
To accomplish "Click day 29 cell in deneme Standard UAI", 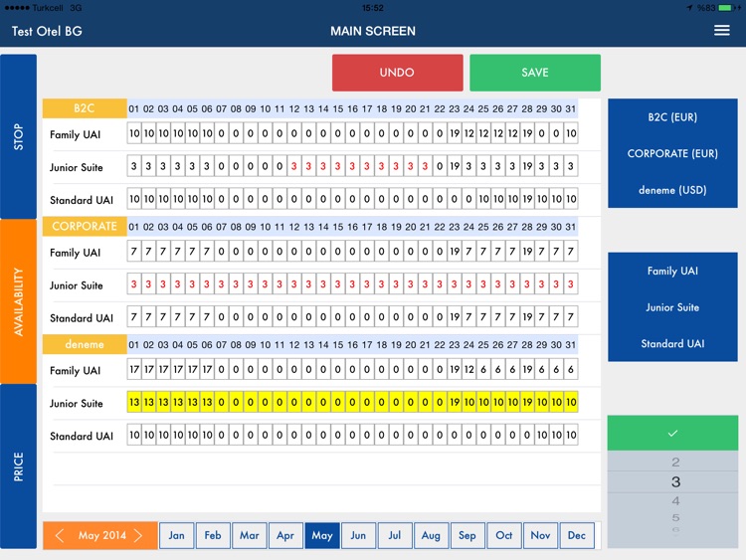I will pos(542,435).
